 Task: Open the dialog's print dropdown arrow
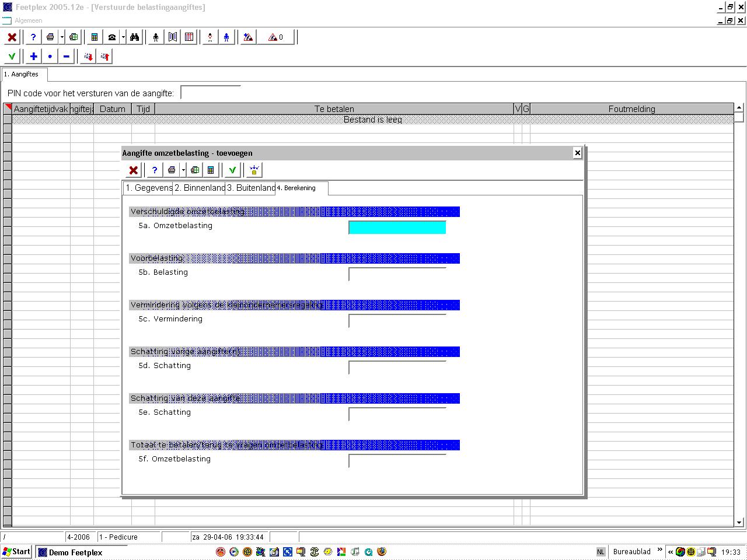click(183, 170)
